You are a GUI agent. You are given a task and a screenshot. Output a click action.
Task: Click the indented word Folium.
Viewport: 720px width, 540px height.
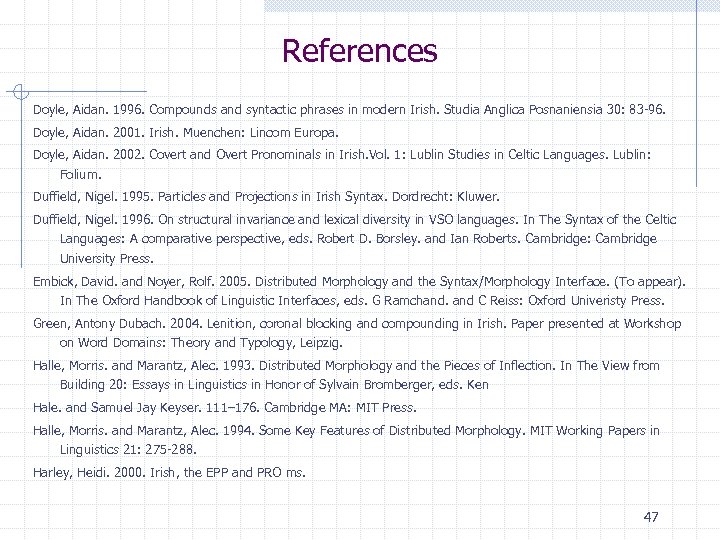click(81, 174)
